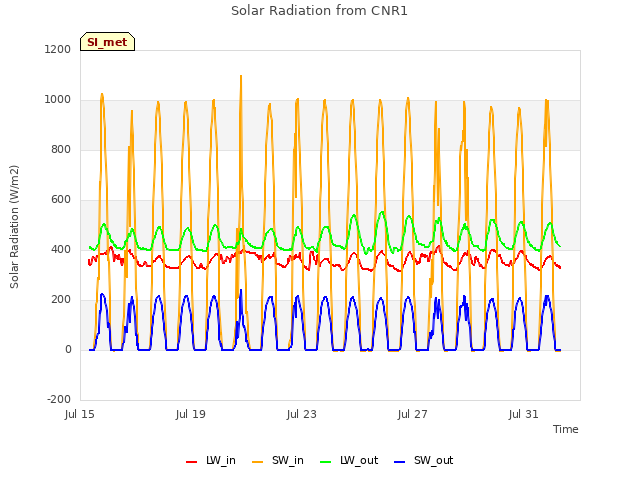The height and width of the screenshot is (480, 640).
Task: Toggle the SW_in legend entry
Action: 278,461
